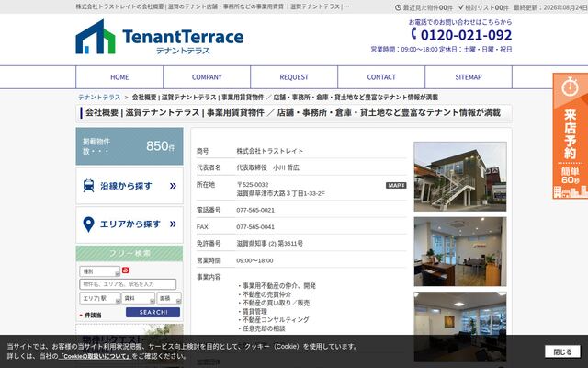Screen dimensions: 588x368
Task: Click the property name, area, station search field
Action: pyautogui.click(x=128, y=284)
